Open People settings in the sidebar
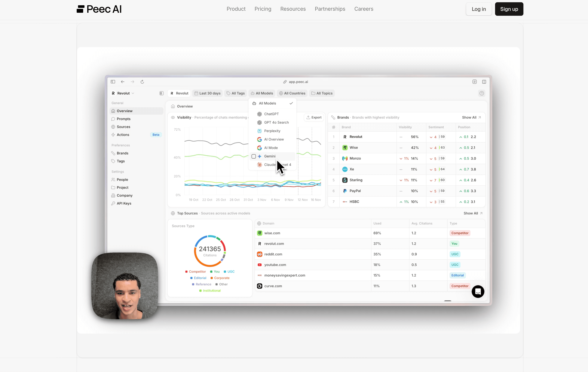588x372 pixels. point(136,180)
